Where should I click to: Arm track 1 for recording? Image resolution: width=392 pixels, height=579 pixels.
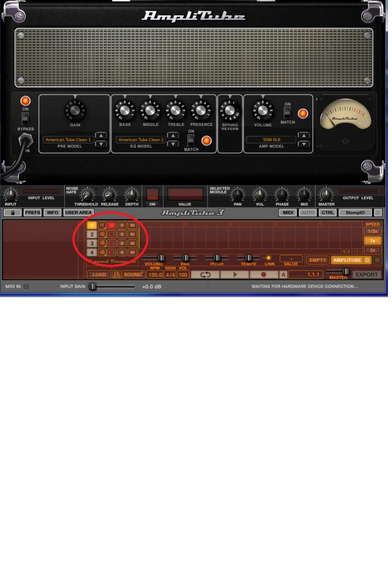[x=111, y=225]
